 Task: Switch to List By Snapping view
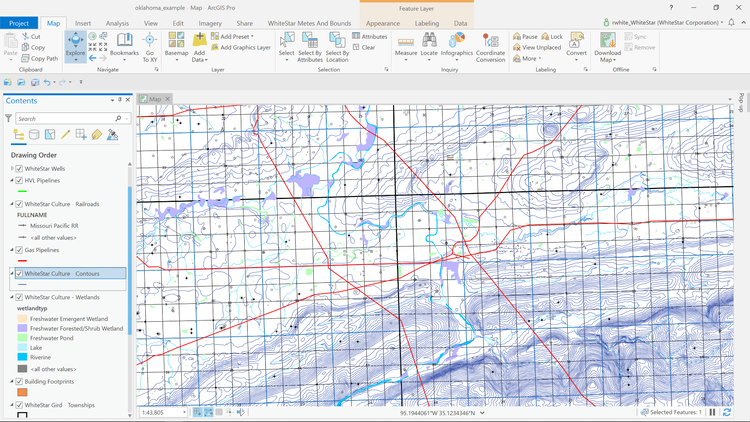(x=81, y=135)
